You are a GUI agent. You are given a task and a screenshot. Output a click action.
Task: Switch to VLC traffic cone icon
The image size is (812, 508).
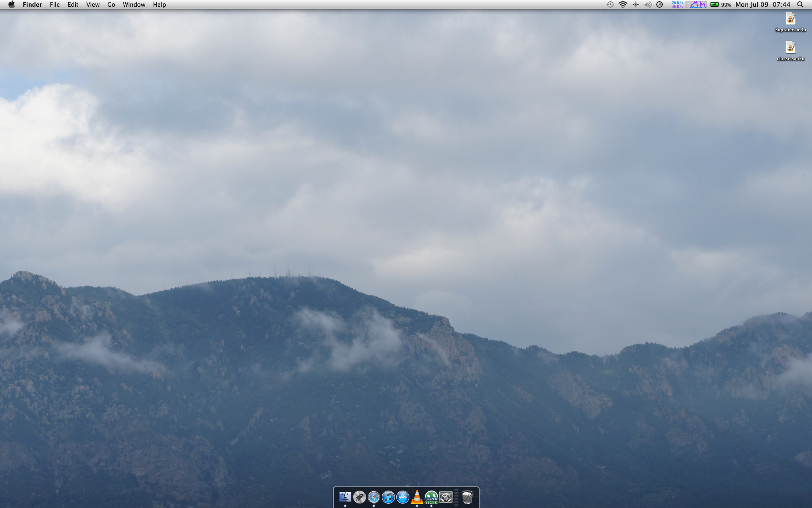pyautogui.click(x=417, y=497)
